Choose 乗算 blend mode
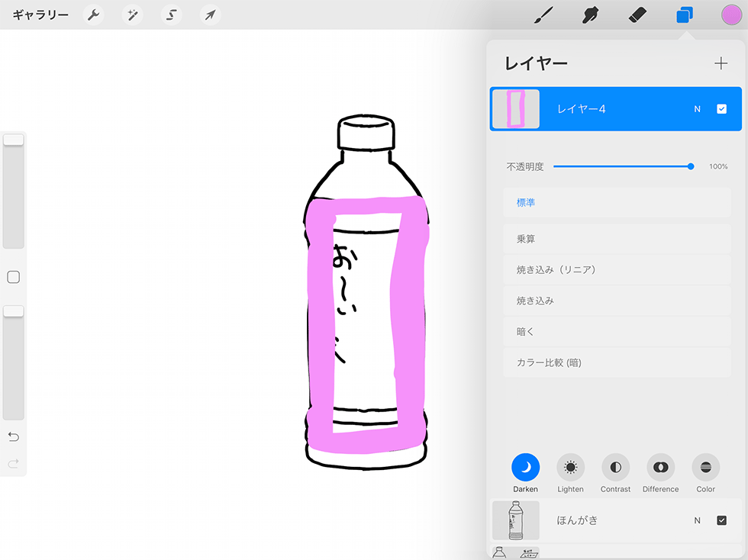This screenshot has height=560, width=748. [617, 238]
